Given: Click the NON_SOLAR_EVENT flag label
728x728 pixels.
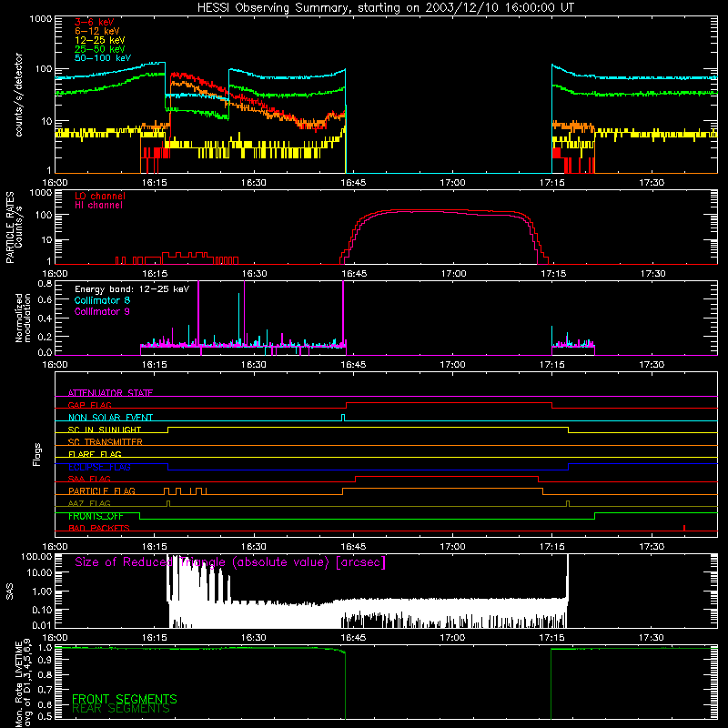Looking at the screenshot, I should pos(110,418).
